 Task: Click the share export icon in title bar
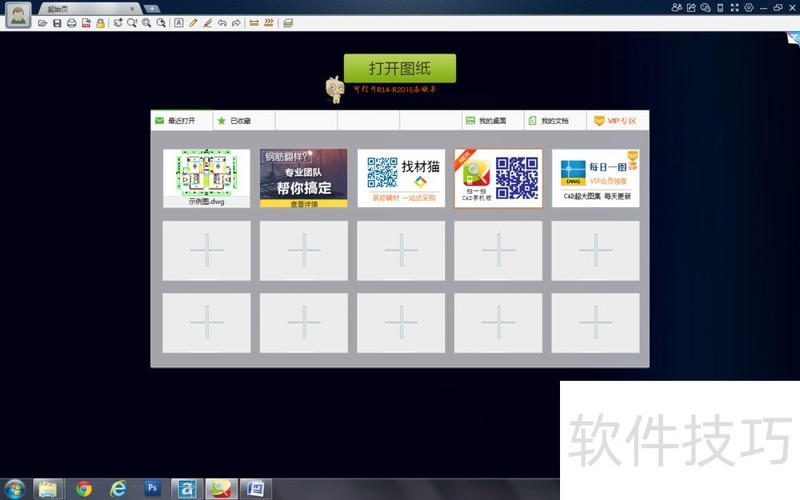click(x=691, y=7)
